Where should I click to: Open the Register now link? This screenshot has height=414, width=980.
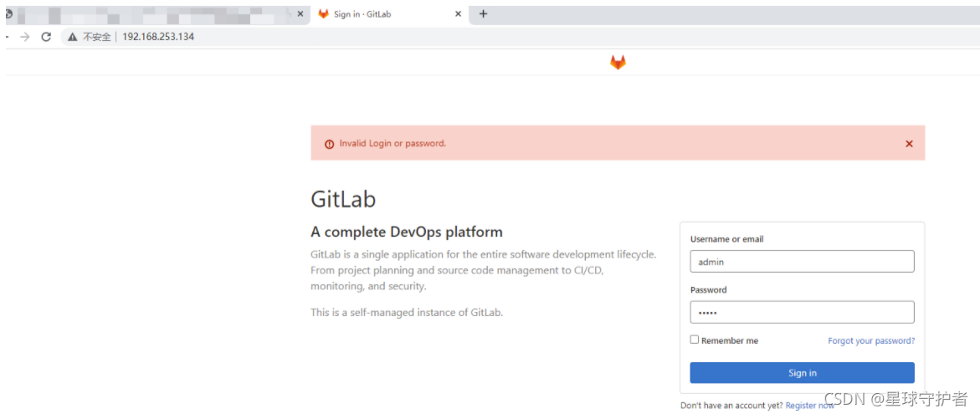point(809,406)
